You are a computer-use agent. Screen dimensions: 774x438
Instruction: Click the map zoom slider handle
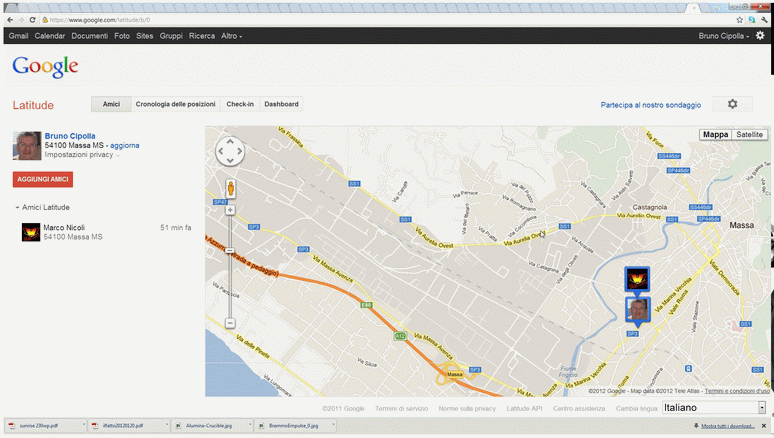[x=230, y=251]
